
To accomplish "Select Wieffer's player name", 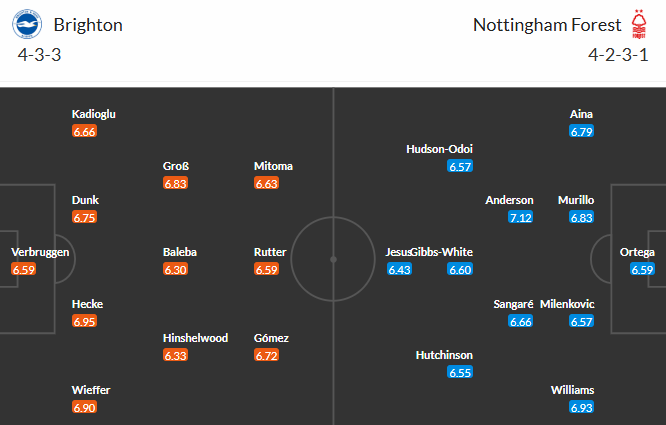I will (91, 390).
